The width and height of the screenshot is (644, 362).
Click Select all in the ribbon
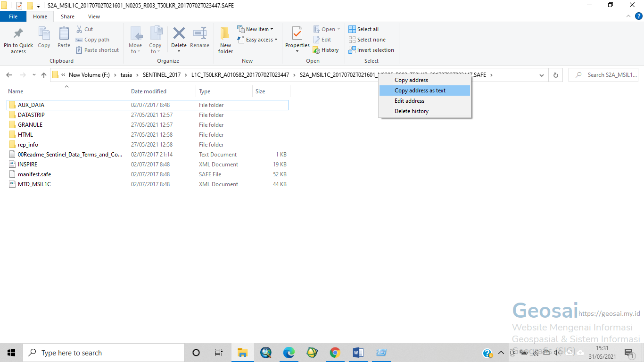(363, 29)
